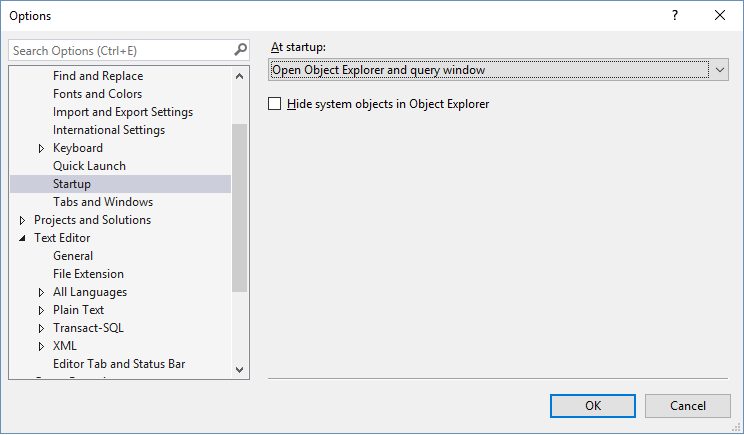Focus the Search Options input field

[x=120, y=50]
